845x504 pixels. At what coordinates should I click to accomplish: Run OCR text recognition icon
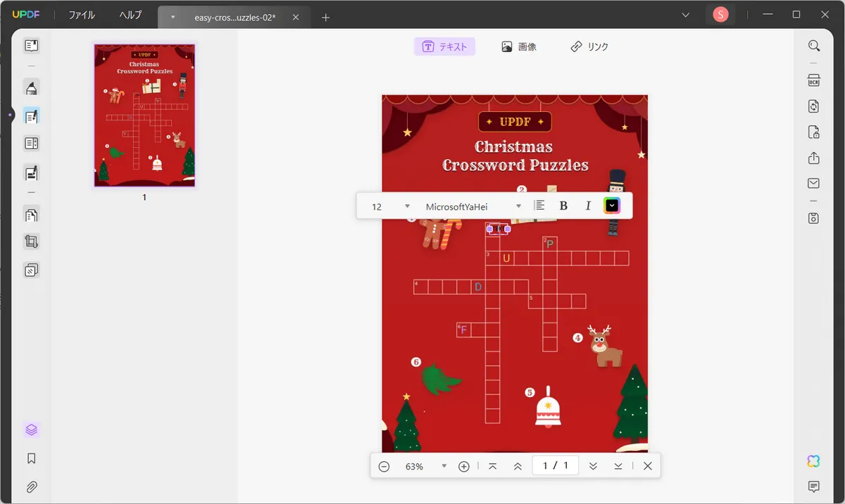[x=814, y=80]
